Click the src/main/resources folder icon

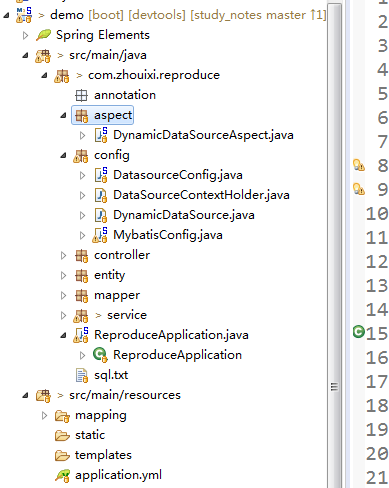pyautogui.click(x=43, y=396)
